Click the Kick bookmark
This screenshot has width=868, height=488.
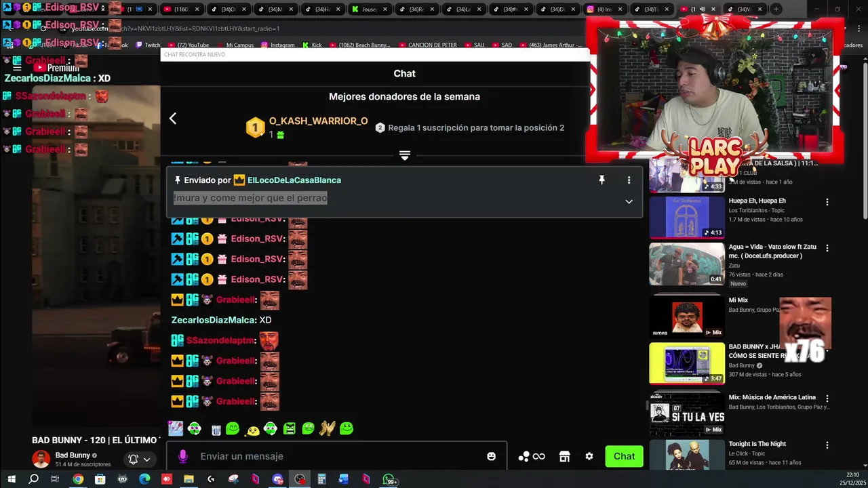click(311, 45)
